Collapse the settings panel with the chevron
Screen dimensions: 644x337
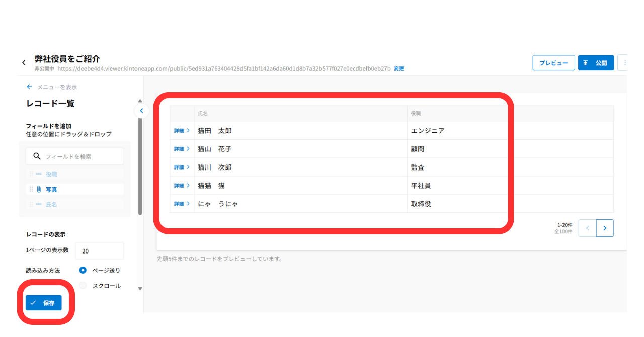[x=141, y=111]
